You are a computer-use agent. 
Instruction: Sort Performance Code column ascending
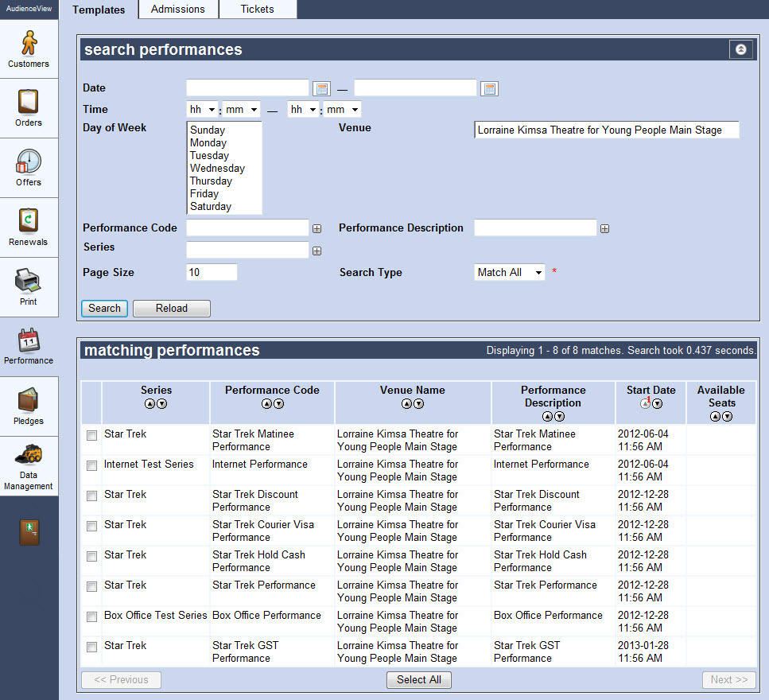point(266,404)
